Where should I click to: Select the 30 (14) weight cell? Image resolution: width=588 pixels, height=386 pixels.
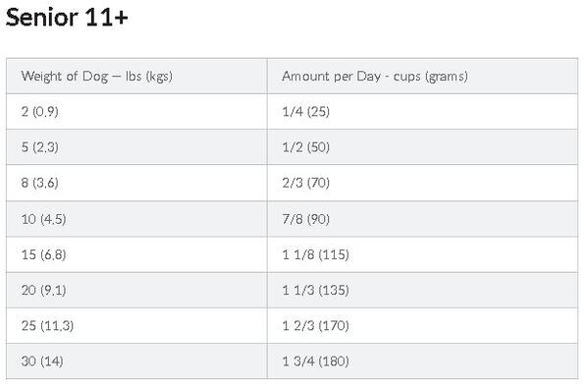[136, 361]
